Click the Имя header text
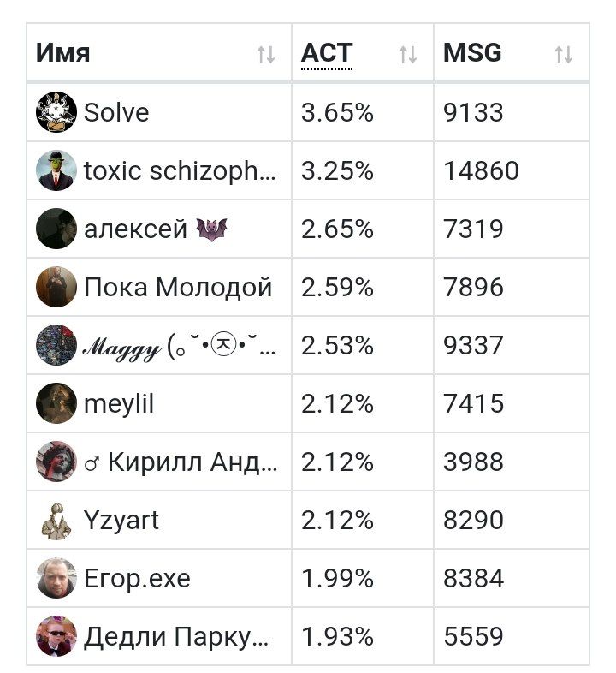 click(x=63, y=53)
